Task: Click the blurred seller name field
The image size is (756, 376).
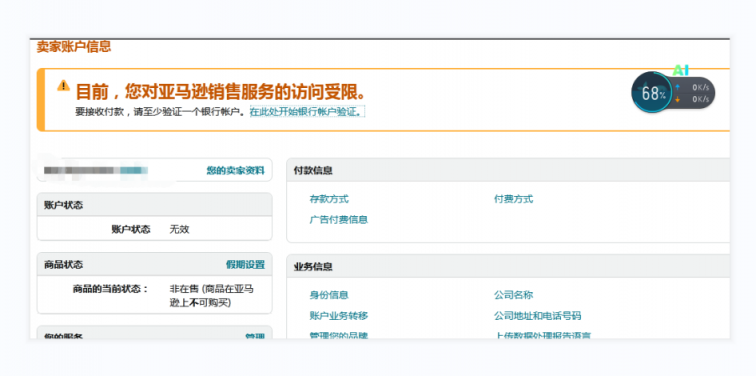Action: click(96, 170)
